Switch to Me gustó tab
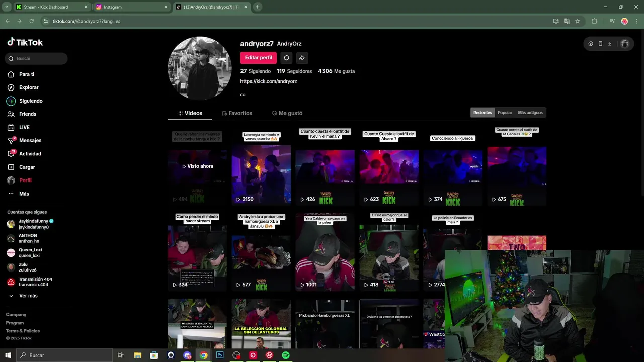 point(287,113)
